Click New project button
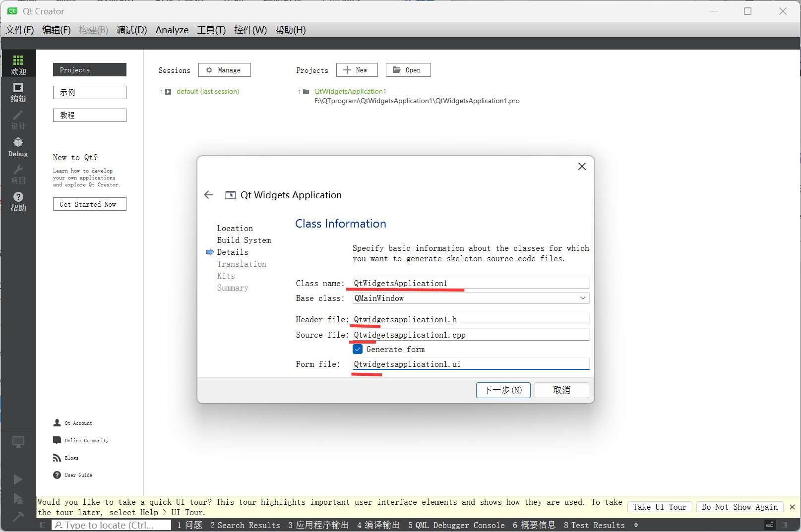 coord(357,70)
